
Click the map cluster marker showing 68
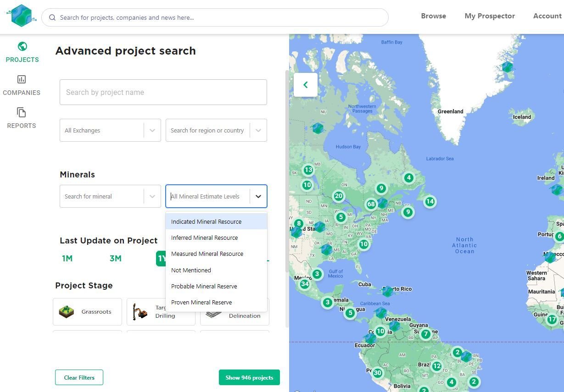coord(371,204)
